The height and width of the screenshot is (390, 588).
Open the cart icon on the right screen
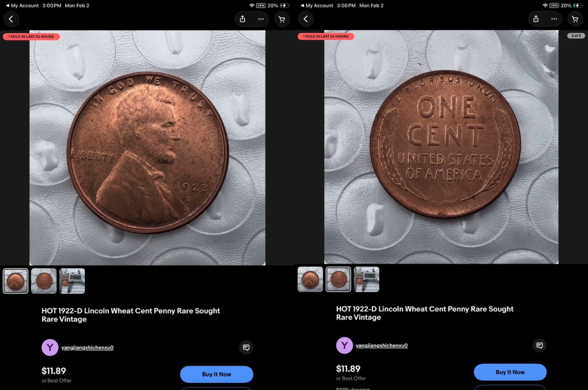574,19
